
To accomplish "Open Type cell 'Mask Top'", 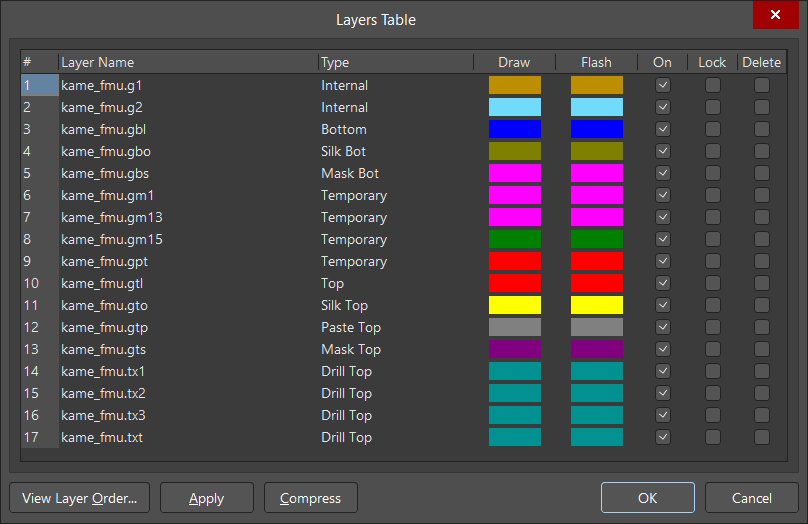I will [x=351, y=349].
